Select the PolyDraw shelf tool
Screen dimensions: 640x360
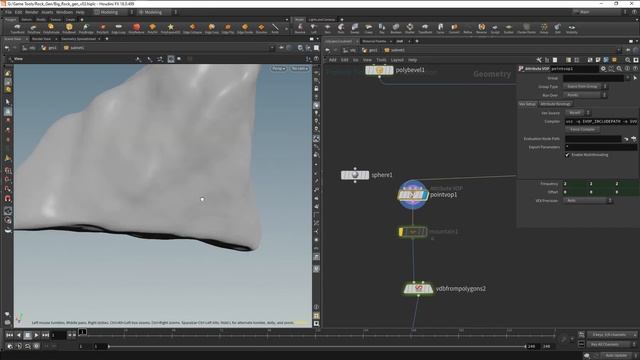(33, 28)
